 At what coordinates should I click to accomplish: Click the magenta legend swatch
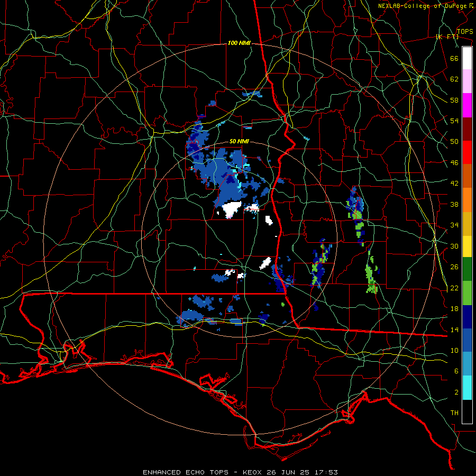tap(467, 105)
